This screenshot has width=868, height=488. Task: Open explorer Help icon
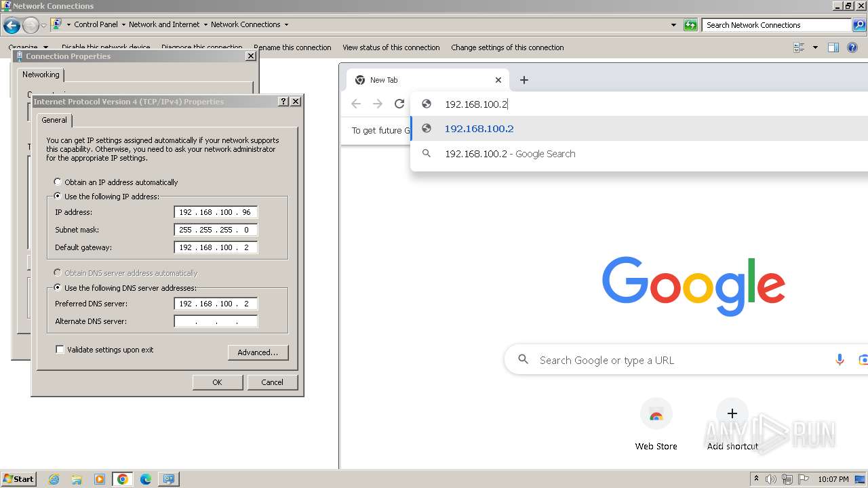pyautogui.click(x=852, y=47)
